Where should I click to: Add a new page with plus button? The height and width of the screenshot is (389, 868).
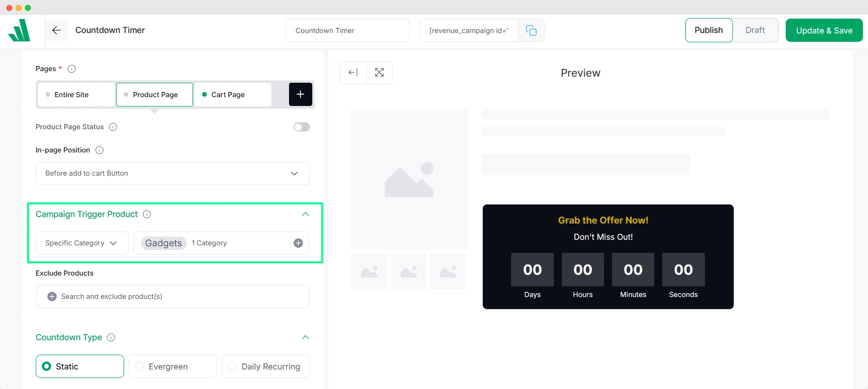click(x=301, y=94)
